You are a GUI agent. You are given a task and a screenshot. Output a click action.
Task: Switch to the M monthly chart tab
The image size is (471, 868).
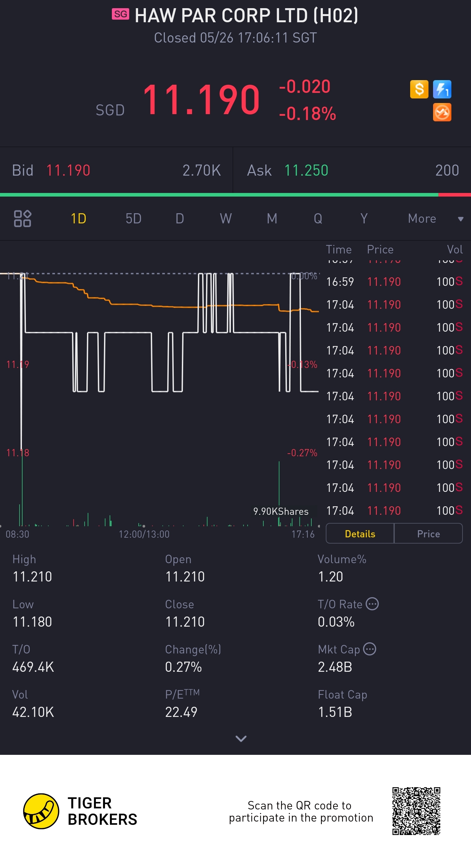pos(272,219)
